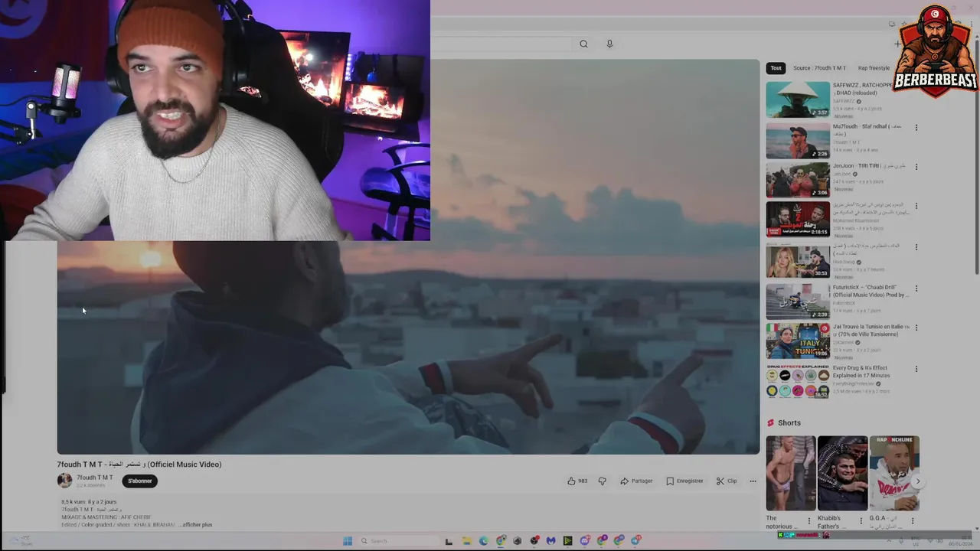Open the three-dot more actions menu below video
Image resolution: width=980 pixels, height=551 pixels.
(753, 481)
